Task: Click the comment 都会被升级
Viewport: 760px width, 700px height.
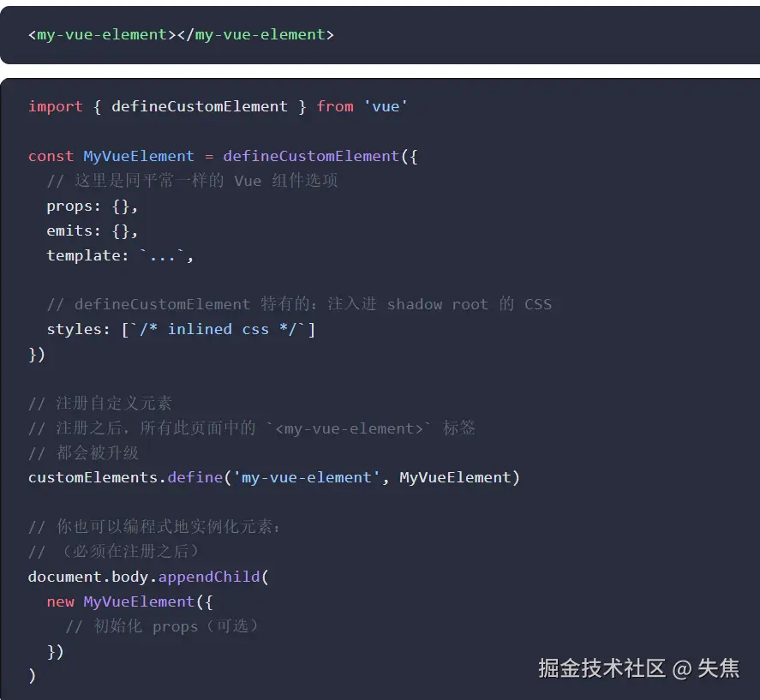Action: click(83, 452)
